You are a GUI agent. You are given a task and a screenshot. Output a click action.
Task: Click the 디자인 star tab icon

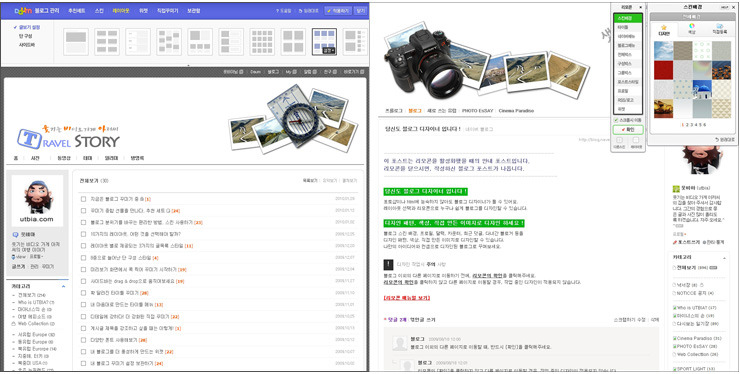[x=664, y=27]
